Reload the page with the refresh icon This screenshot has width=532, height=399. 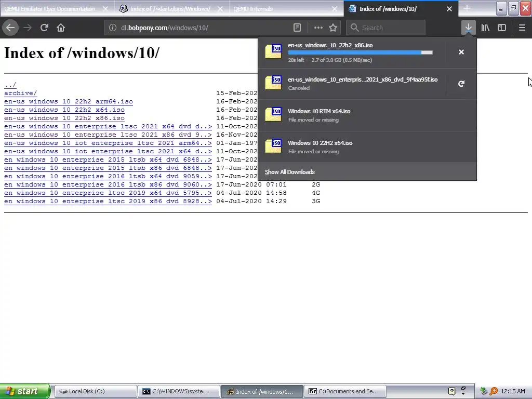[44, 28]
